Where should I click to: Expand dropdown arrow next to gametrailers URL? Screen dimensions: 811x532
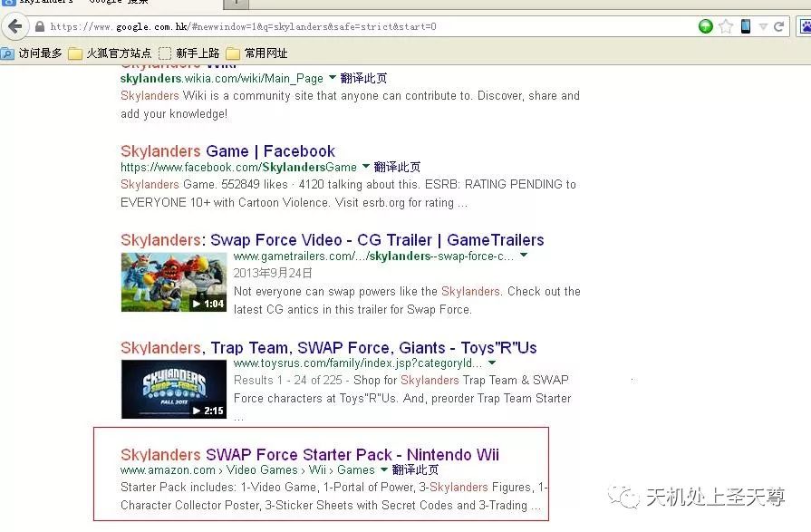(x=524, y=256)
